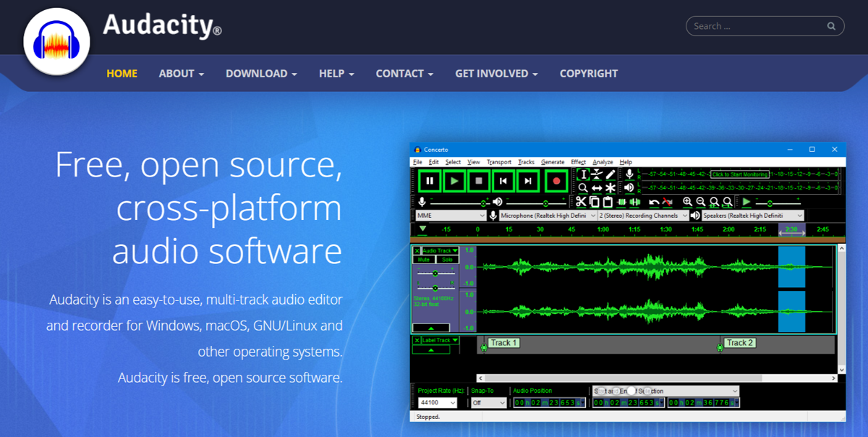Solo the Audio Track
This screenshot has height=437, width=868.
point(447,260)
